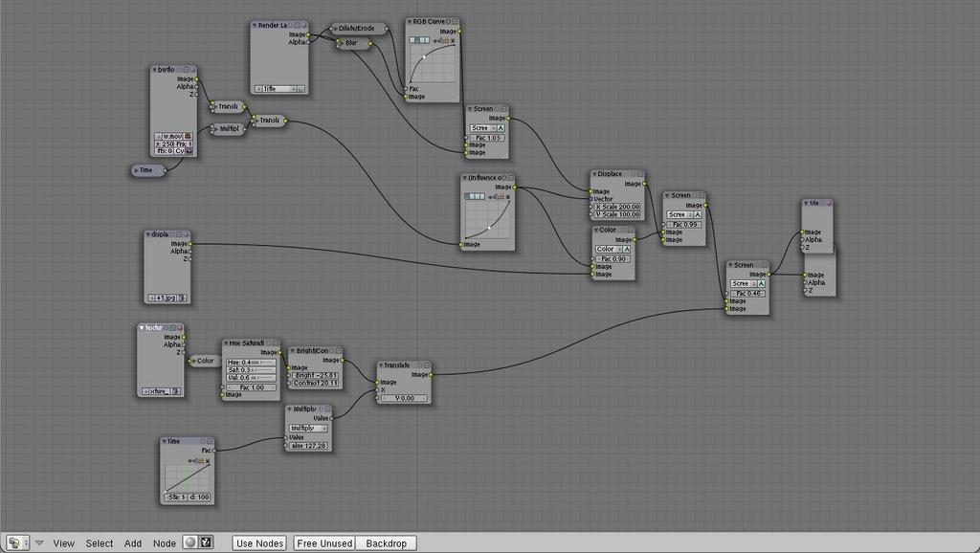Click browse button before xfure_ field
The height and width of the screenshot is (553, 980).
145,391
